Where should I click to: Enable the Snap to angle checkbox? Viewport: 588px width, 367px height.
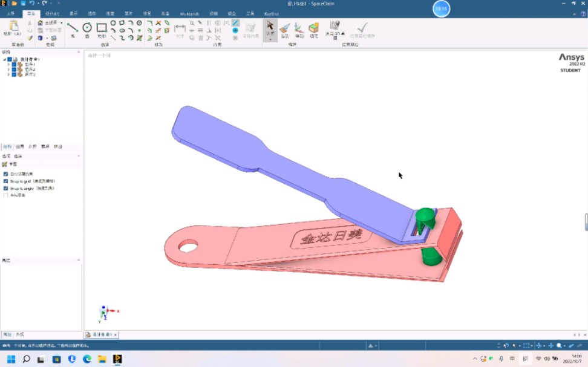coord(5,187)
